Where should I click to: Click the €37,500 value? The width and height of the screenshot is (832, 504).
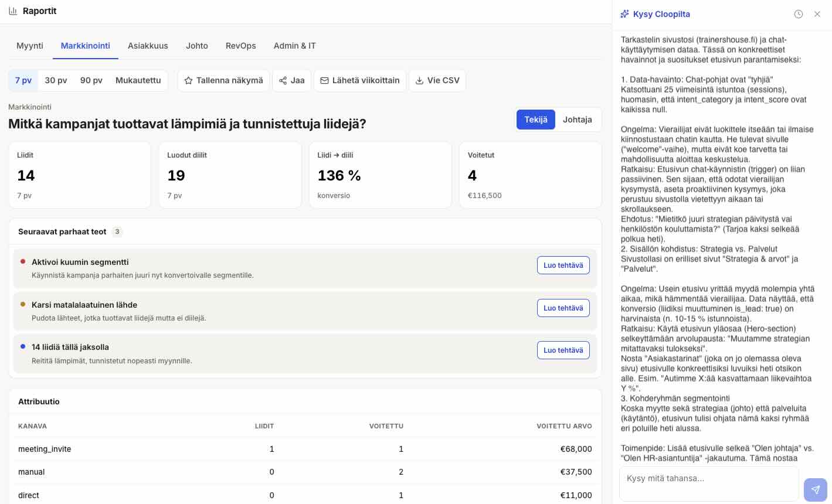pos(576,472)
